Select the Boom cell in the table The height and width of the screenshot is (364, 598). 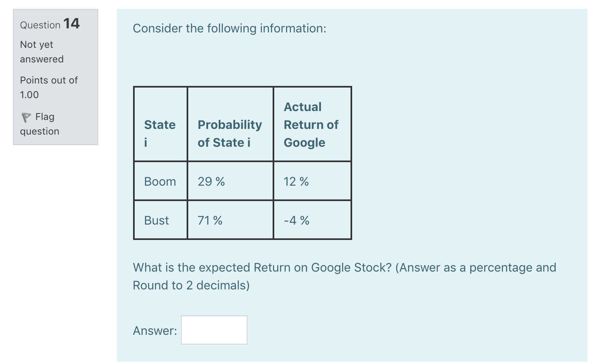tap(160, 181)
